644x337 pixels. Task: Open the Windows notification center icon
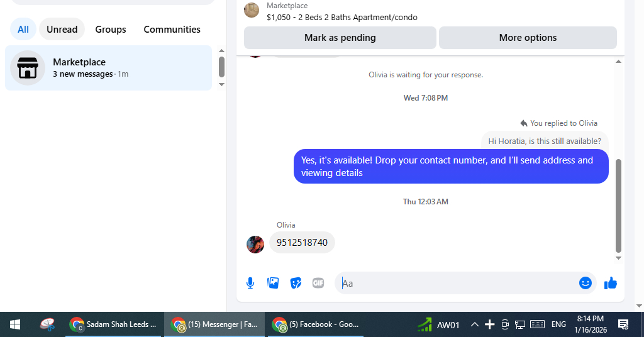[623, 324]
